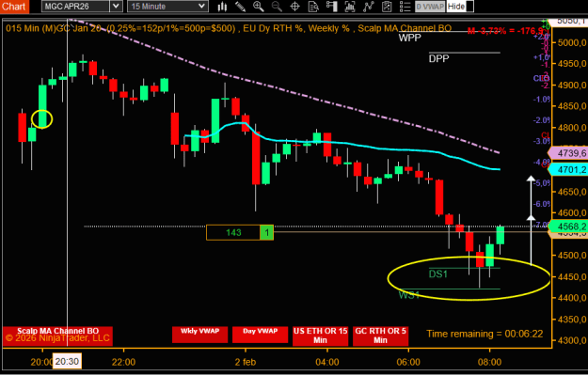Toggle the crosshair cursor icon
Image resolution: width=588 pixels, height=375 pixels.
(x=295, y=7)
